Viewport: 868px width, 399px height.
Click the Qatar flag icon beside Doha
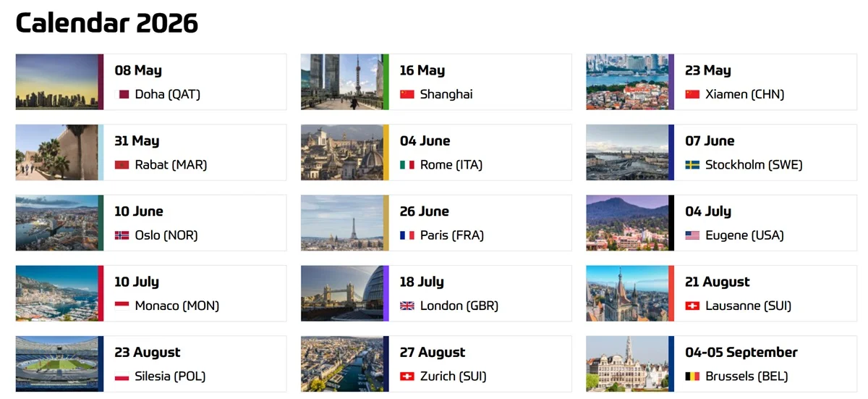click(x=123, y=94)
